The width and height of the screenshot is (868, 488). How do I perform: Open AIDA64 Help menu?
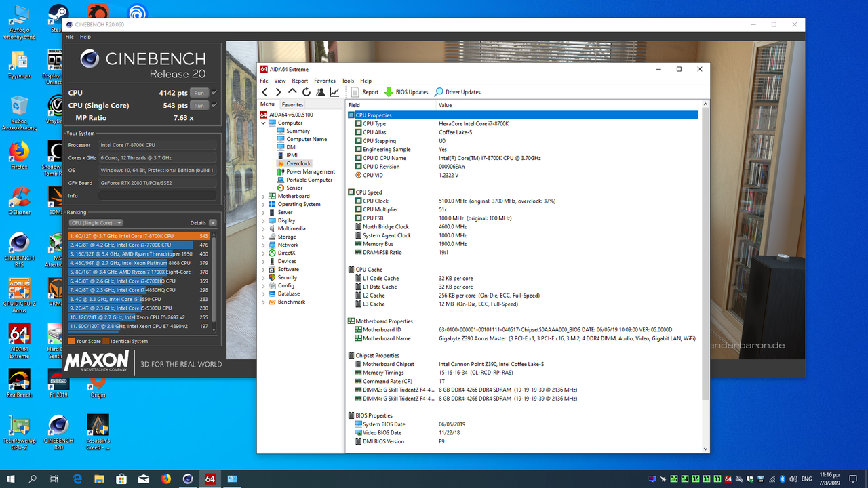point(366,81)
